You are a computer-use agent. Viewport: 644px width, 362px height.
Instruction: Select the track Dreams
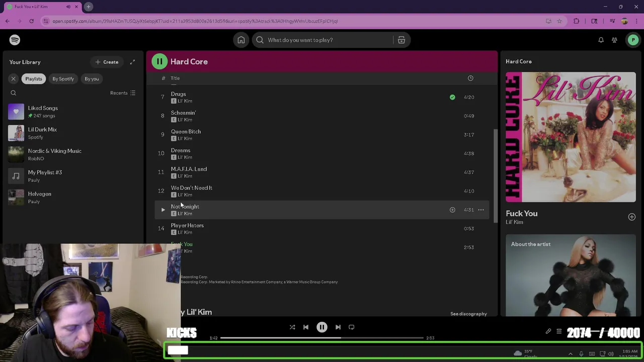[x=321, y=153]
